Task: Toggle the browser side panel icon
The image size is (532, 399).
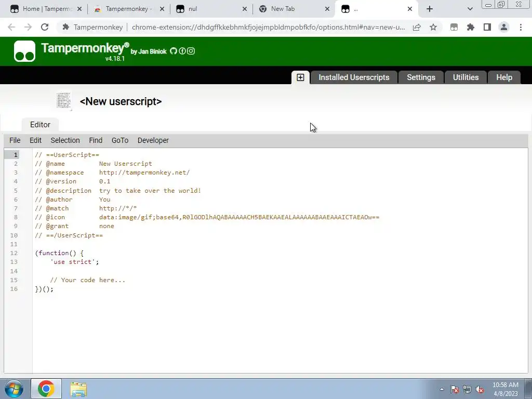Action: pos(487,27)
